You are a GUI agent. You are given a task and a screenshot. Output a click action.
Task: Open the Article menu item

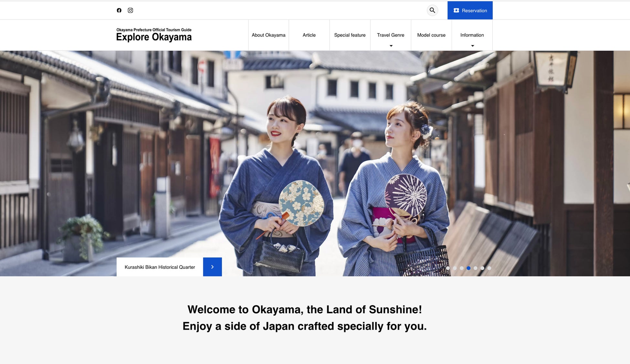coord(309,35)
